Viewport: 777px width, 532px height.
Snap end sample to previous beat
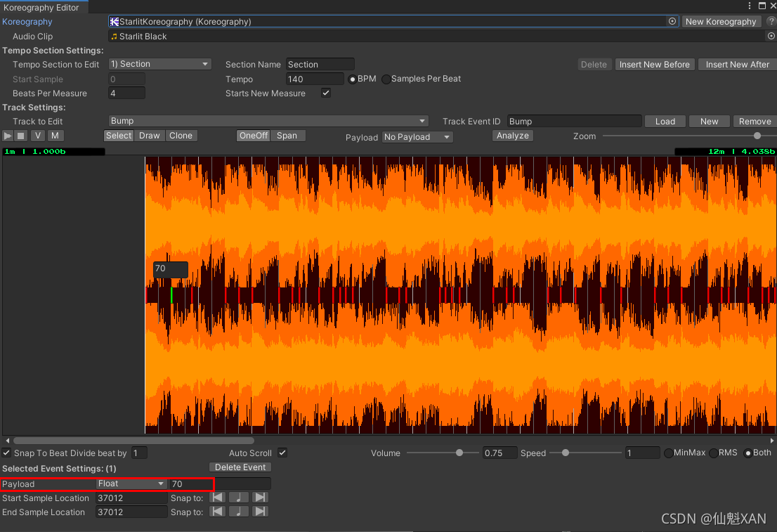point(218,512)
